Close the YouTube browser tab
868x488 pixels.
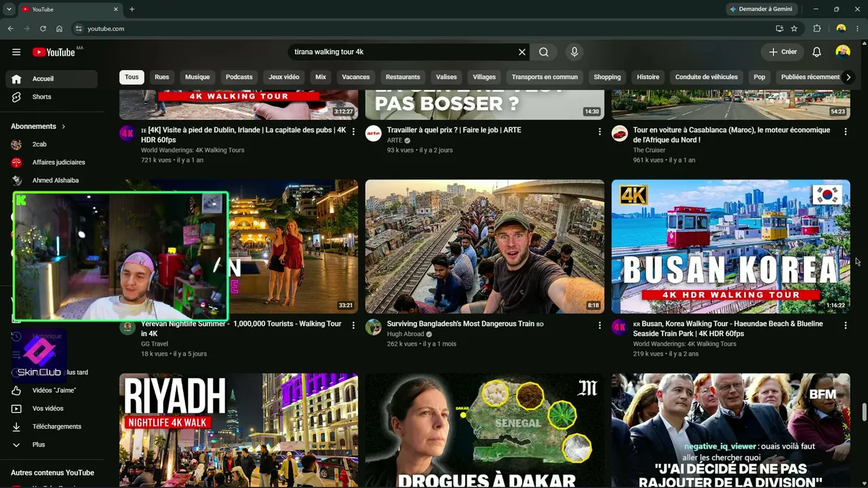click(116, 9)
